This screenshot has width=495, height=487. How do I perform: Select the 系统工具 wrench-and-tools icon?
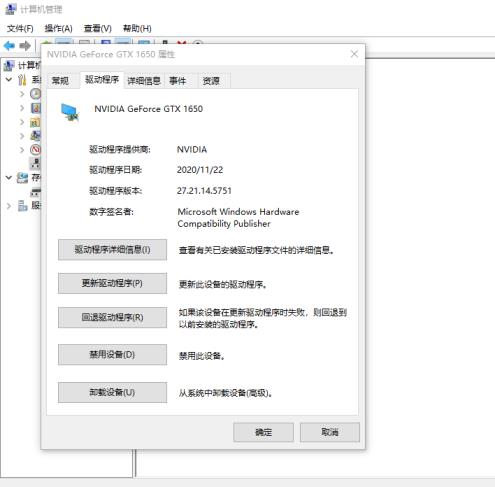[22, 80]
